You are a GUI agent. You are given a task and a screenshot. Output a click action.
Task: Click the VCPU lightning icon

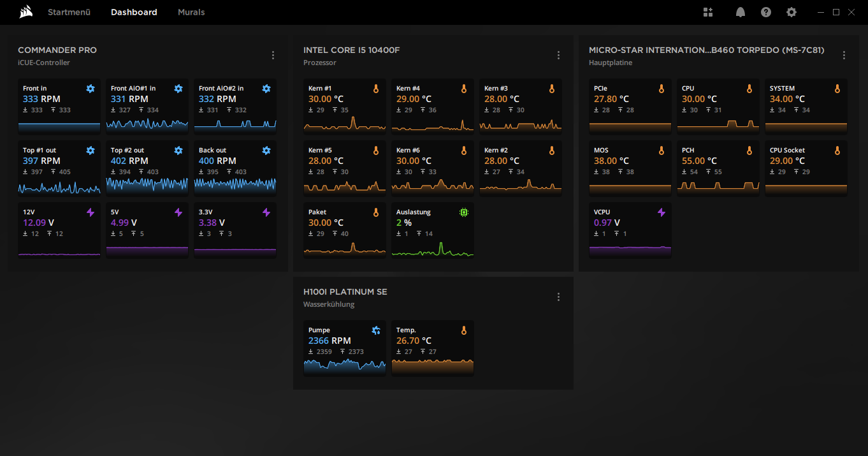coord(662,212)
